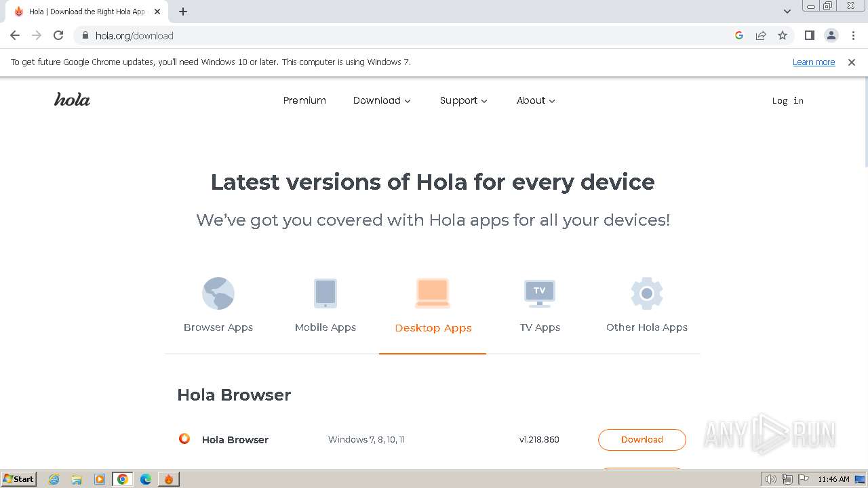Click the Hola Browser row icon
The height and width of the screenshot is (488, 868).
(x=184, y=439)
